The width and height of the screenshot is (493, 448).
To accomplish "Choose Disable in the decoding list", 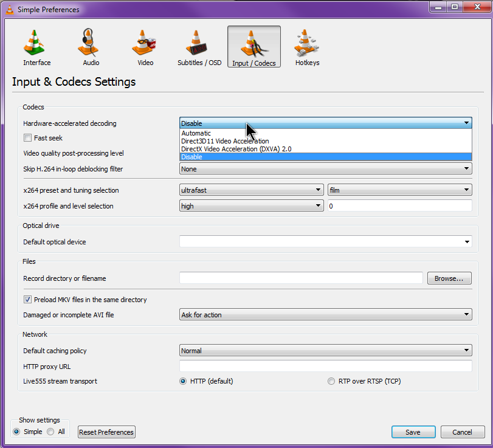I will tap(325, 157).
